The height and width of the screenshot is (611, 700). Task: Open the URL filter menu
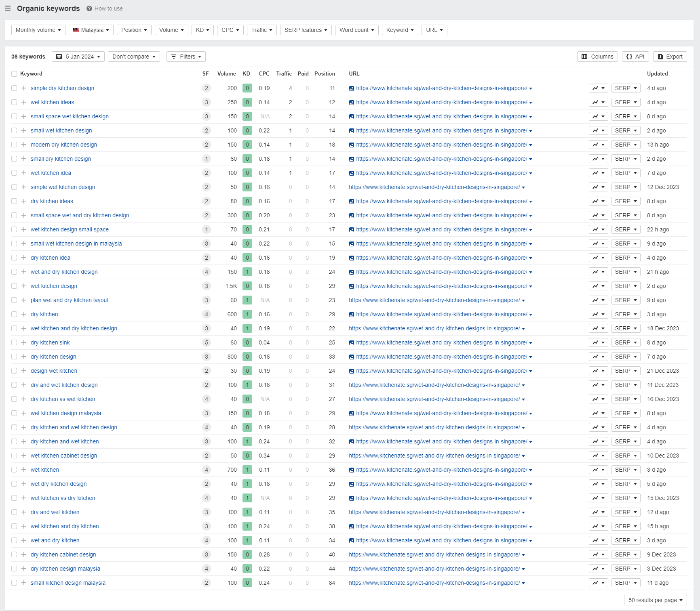(434, 30)
